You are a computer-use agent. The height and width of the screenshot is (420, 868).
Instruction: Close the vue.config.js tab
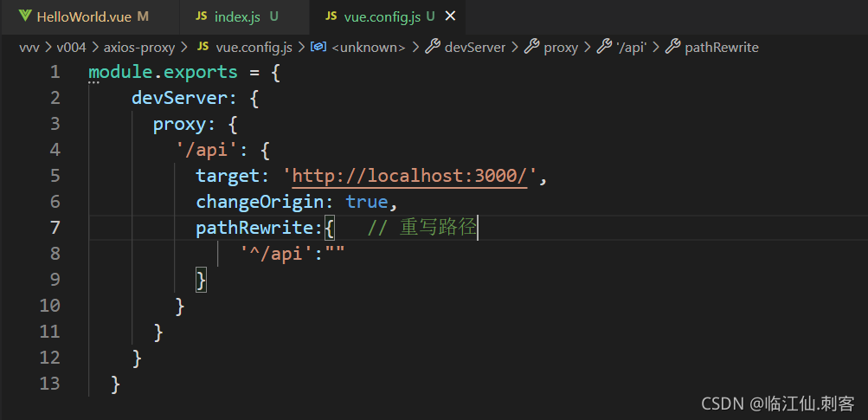[x=451, y=16]
